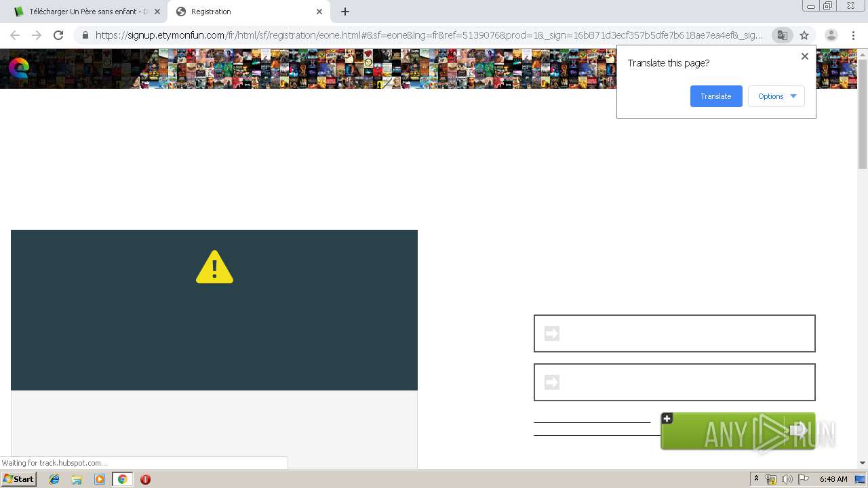Click the show desktop tray icon
The height and width of the screenshot is (488, 868).
click(x=860, y=479)
